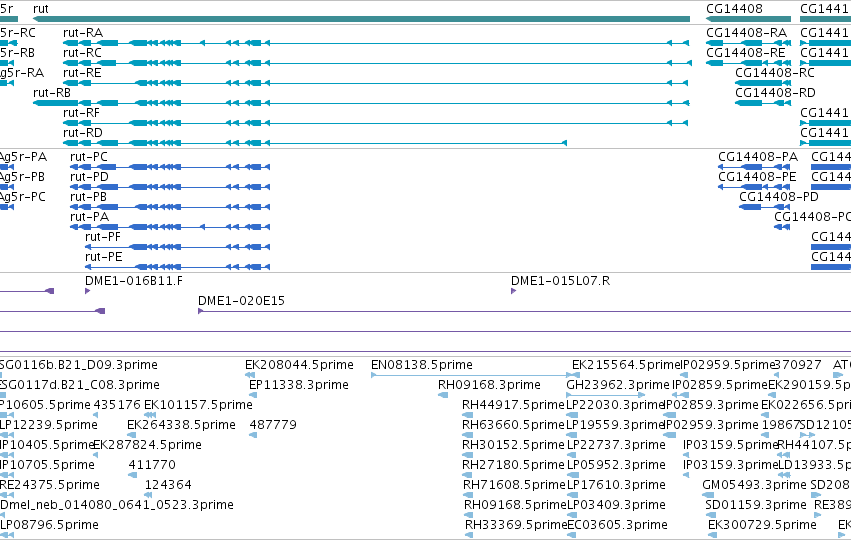
Task: Click the rut-PB protein label
Action: pyautogui.click(x=88, y=197)
